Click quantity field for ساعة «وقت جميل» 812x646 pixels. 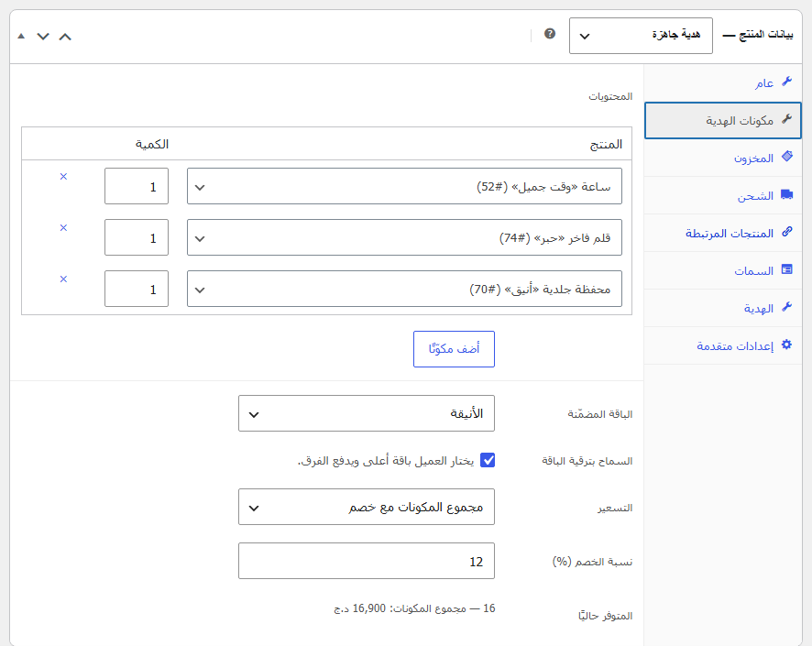[137, 186]
